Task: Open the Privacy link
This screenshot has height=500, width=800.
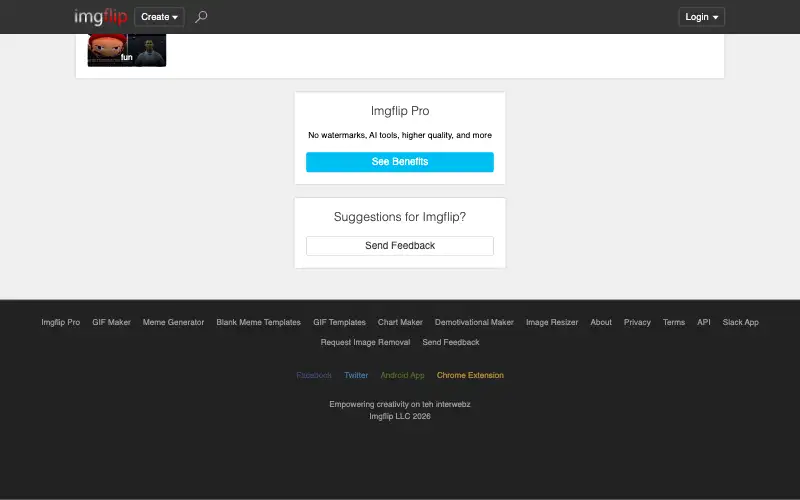Action: 637,322
